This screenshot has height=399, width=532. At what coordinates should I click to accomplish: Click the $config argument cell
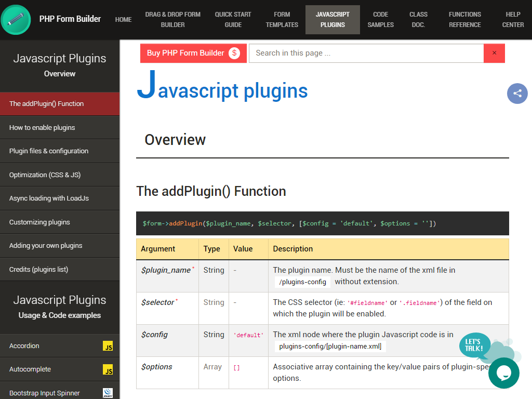click(x=168, y=340)
